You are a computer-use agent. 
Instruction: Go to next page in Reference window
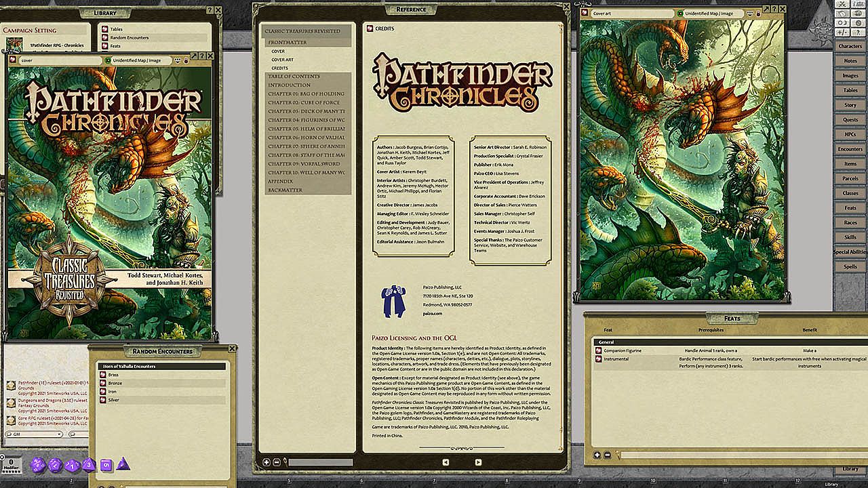(478, 462)
